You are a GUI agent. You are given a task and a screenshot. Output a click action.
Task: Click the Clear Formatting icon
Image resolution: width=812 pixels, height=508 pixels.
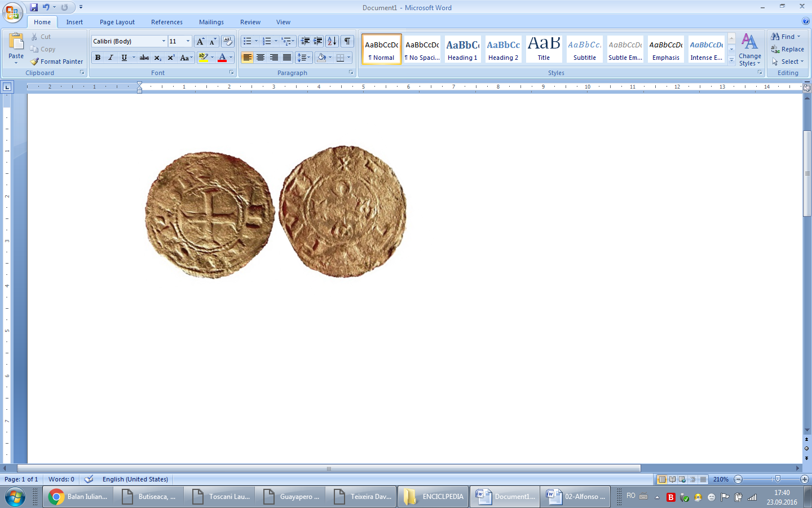(228, 41)
